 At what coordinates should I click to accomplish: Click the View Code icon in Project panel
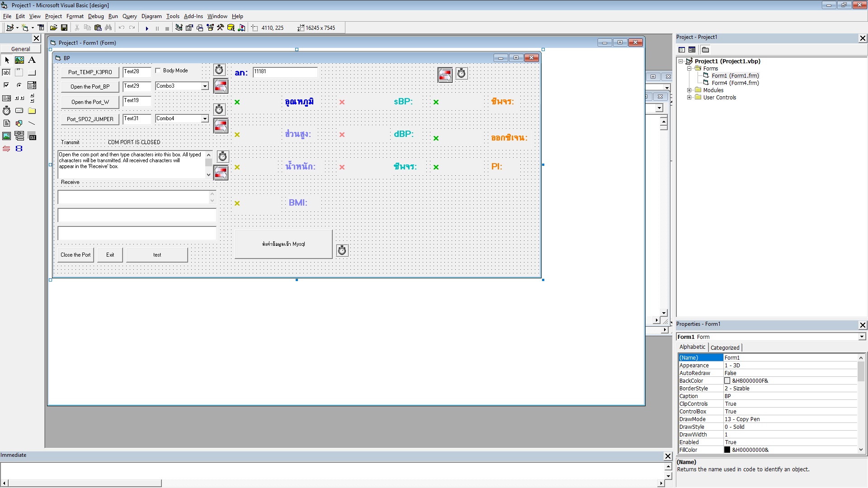[682, 50]
